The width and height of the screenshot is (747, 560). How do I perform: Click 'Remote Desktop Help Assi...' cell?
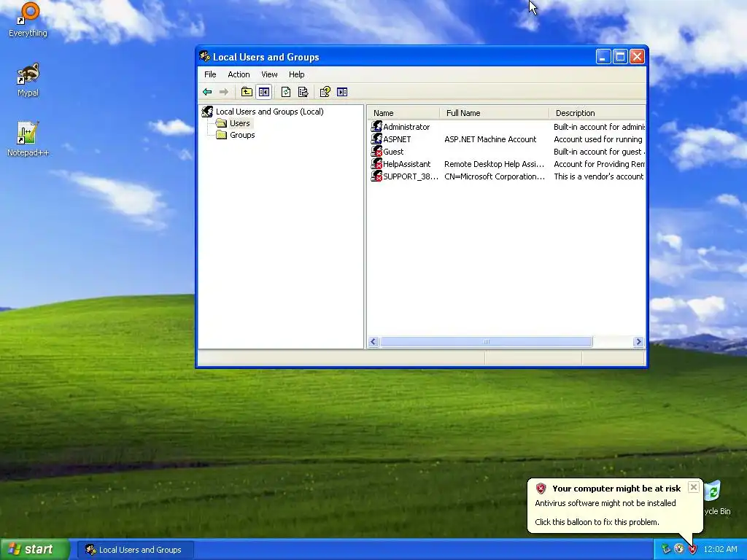[494, 164]
